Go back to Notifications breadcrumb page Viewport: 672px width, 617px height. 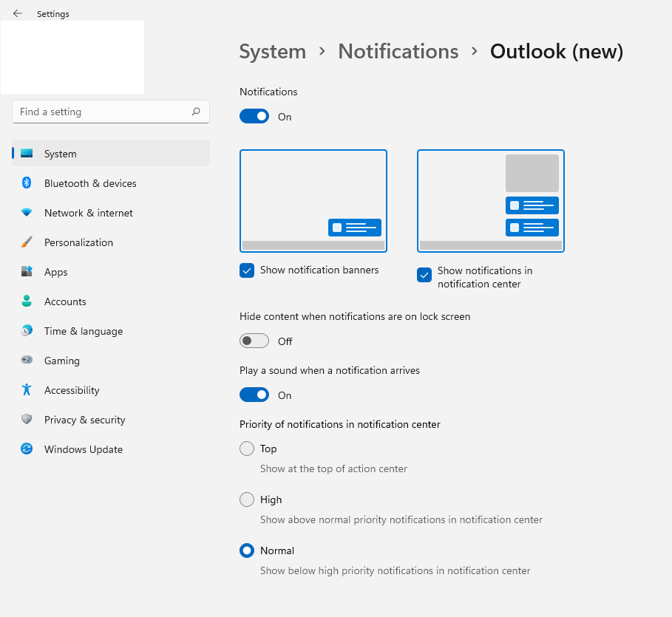point(398,51)
